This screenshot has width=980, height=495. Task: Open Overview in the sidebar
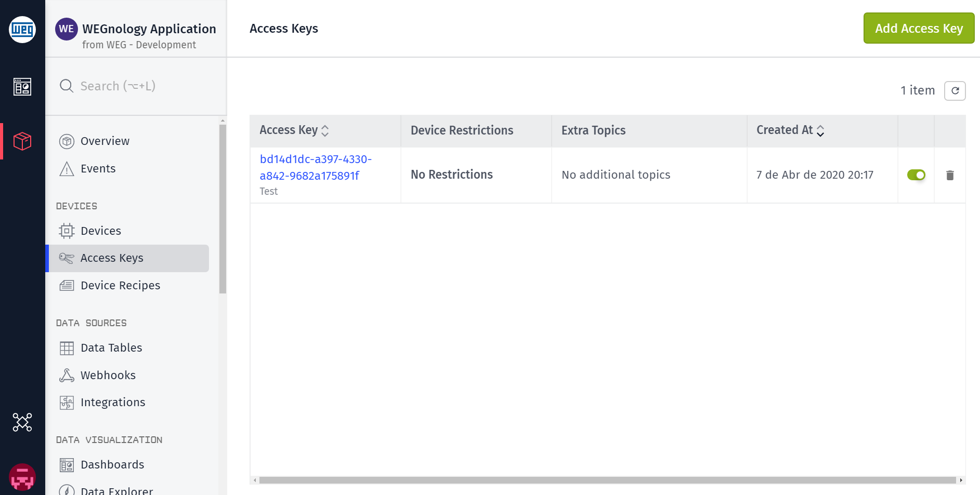104,141
